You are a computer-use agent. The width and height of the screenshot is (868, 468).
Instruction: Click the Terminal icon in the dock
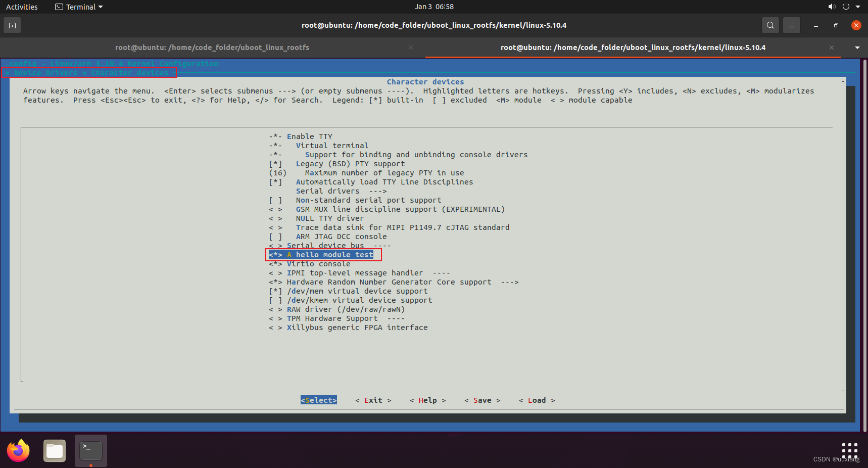[x=91, y=451]
